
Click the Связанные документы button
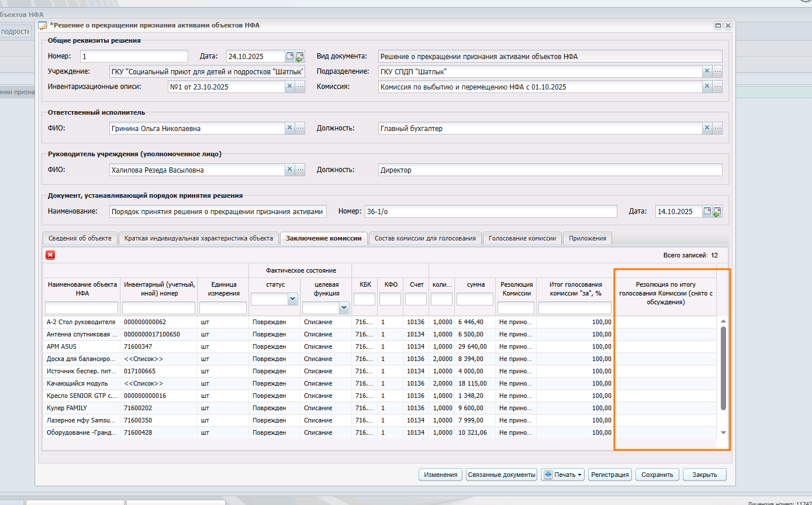click(x=502, y=475)
